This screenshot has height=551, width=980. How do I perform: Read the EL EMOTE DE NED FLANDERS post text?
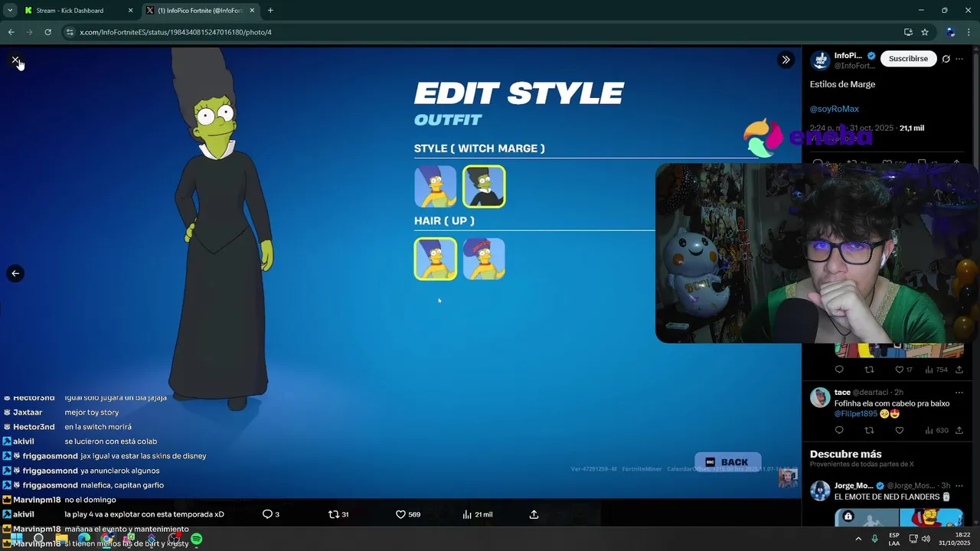point(892,497)
